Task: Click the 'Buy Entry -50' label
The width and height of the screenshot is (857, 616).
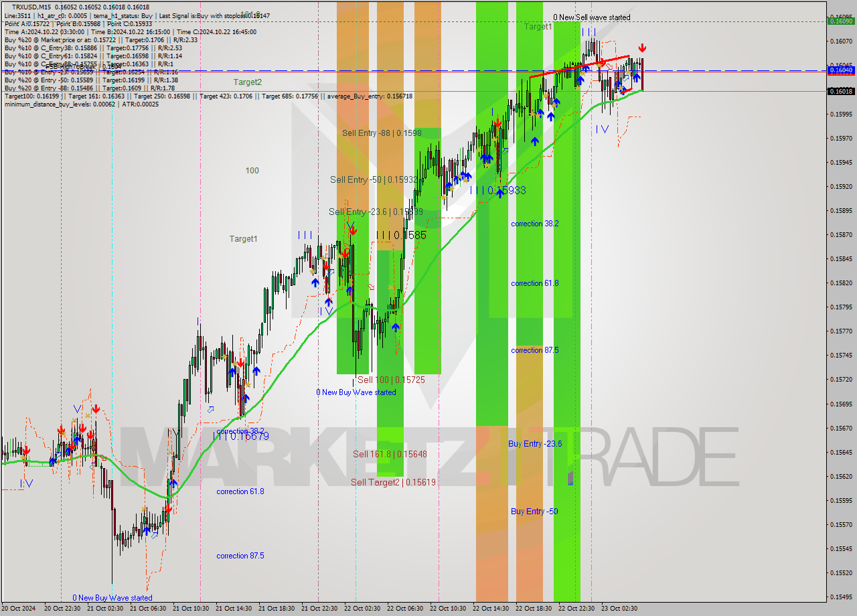Action: [x=534, y=511]
